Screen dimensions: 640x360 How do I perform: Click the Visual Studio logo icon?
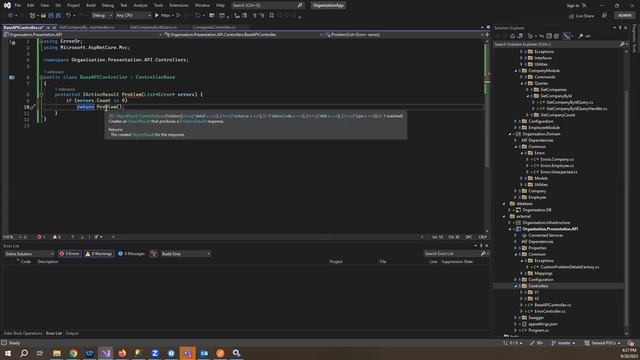7,5
